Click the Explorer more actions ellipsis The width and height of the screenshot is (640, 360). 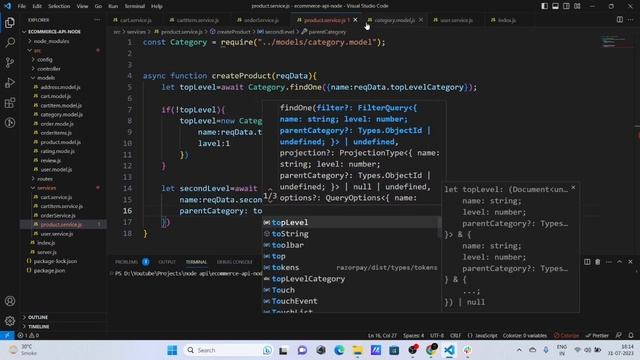click(x=97, y=20)
